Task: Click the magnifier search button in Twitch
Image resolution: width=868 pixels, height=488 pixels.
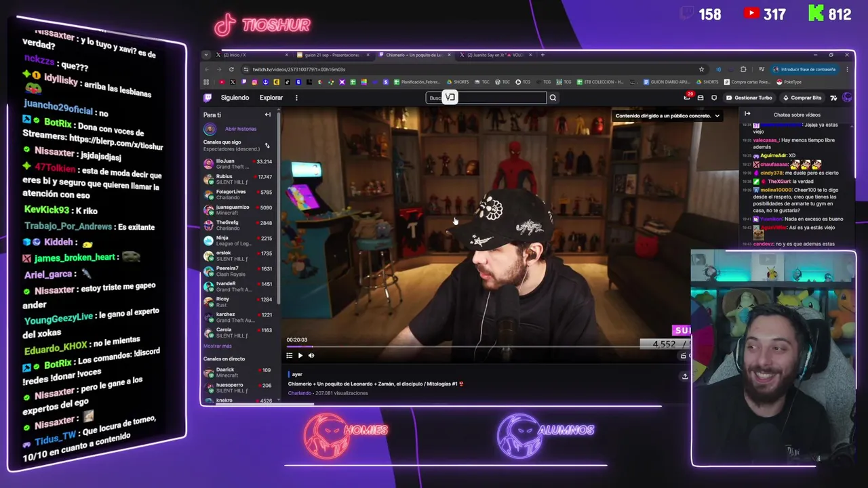Action: click(x=553, y=98)
